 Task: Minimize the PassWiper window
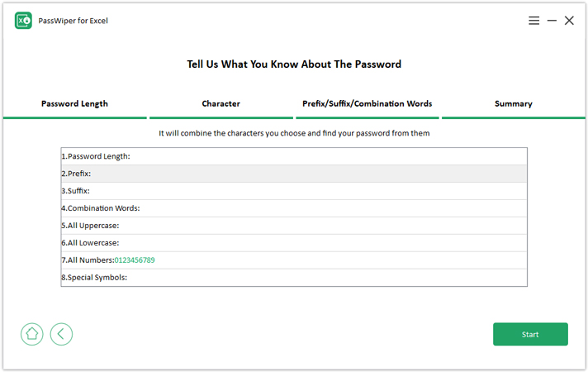(552, 21)
